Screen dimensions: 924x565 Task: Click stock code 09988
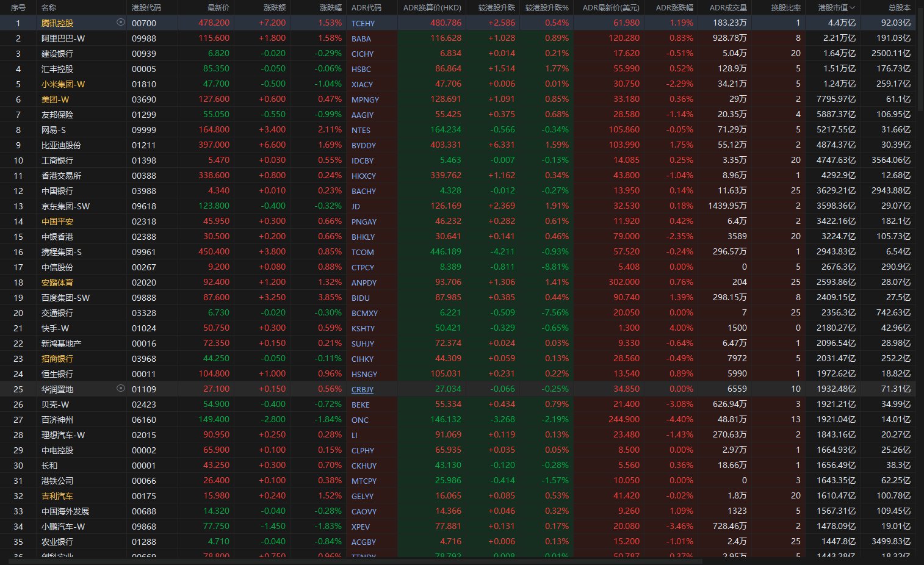144,38
